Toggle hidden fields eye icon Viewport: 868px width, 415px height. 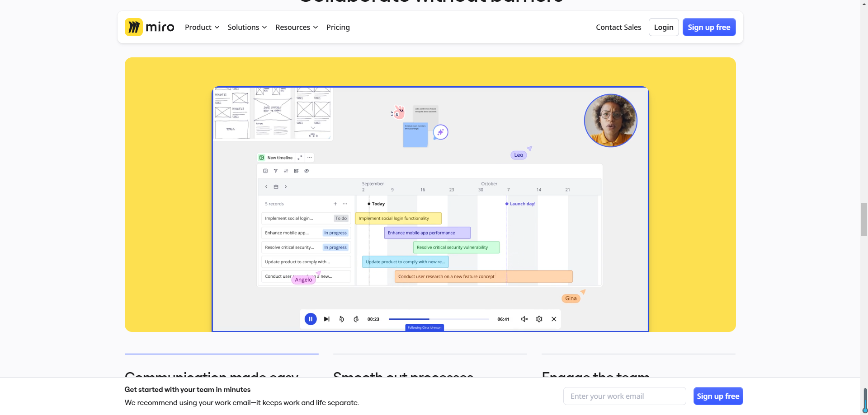[307, 171]
